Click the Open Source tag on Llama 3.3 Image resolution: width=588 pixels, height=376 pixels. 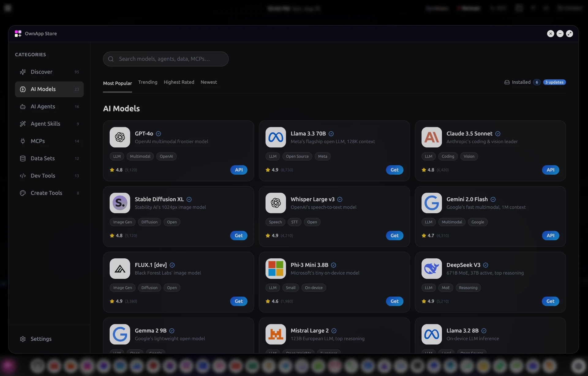297,156
